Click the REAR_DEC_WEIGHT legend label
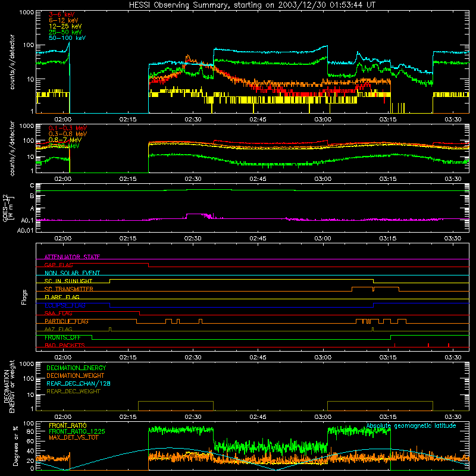The width and height of the screenshot is (476, 476). coord(73,392)
